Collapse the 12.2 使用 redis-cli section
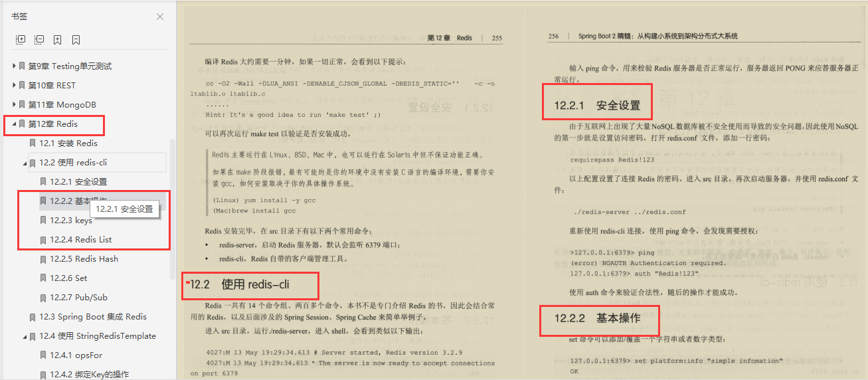 click(x=25, y=163)
